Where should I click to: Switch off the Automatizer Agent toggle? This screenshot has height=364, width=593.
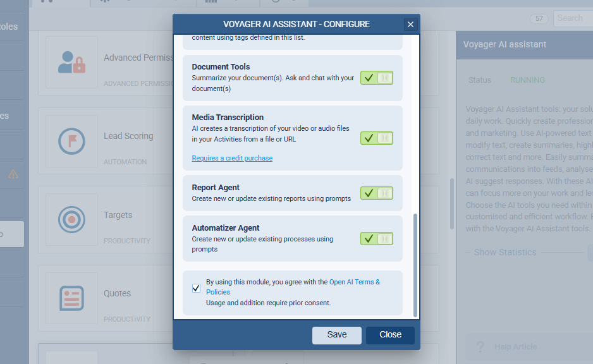pos(377,239)
